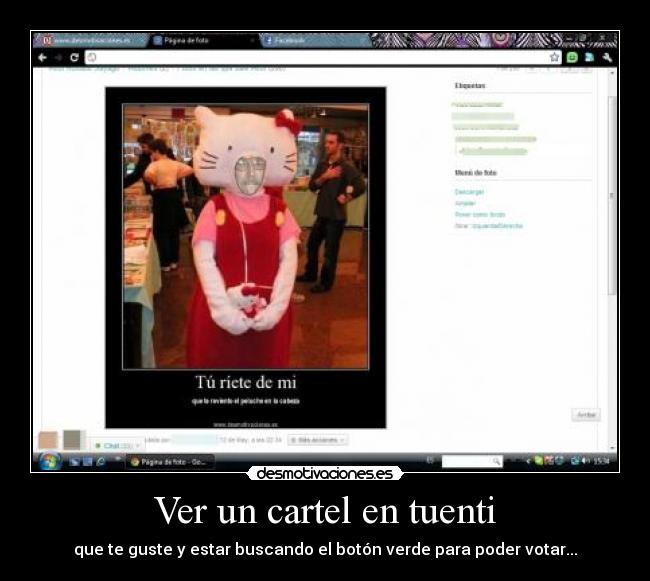Click the Hello Kitty costume photo
Image resolution: width=650 pixels, height=581 pixels.
pos(245,236)
